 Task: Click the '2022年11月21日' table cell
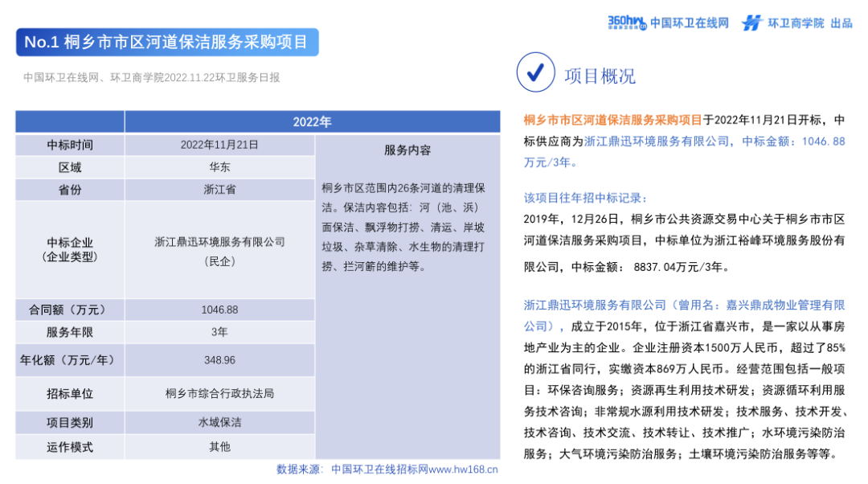[219, 145]
